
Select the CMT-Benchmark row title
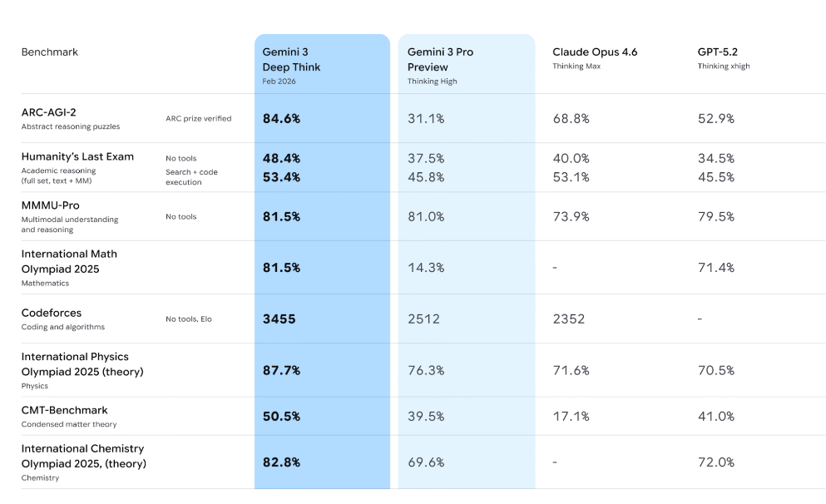pyautogui.click(x=65, y=410)
